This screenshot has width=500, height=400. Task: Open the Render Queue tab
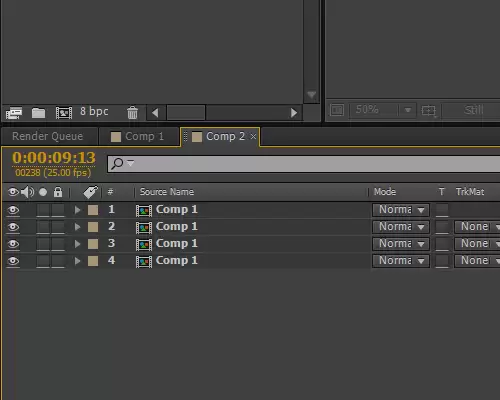tap(47, 136)
